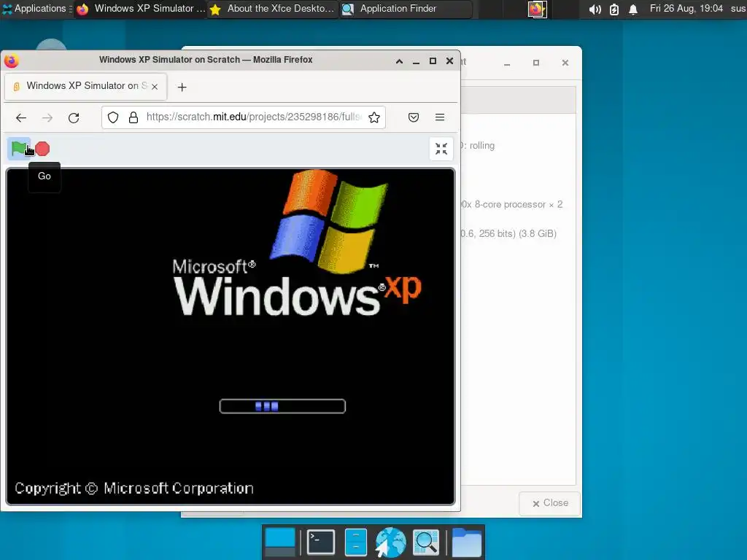This screenshot has width=747, height=560.
Task: Close the Windows XP Simulator tab
Action: coord(155,87)
